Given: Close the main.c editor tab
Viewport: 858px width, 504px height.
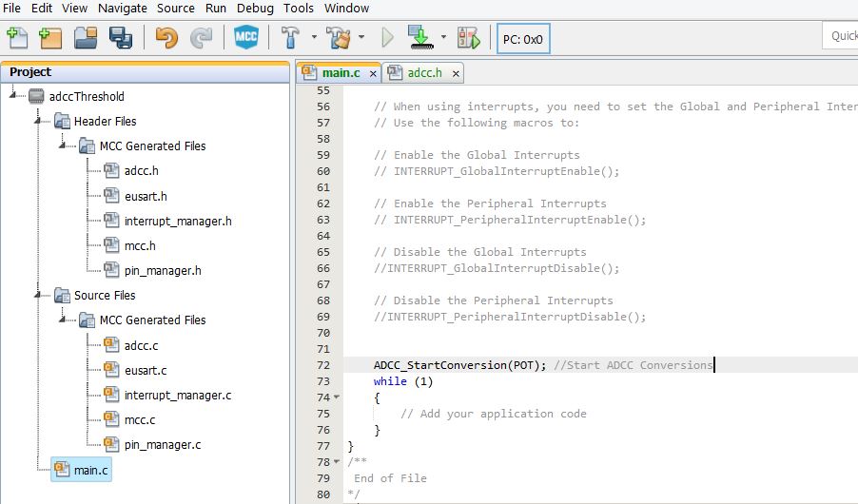Looking at the screenshot, I should (x=373, y=73).
